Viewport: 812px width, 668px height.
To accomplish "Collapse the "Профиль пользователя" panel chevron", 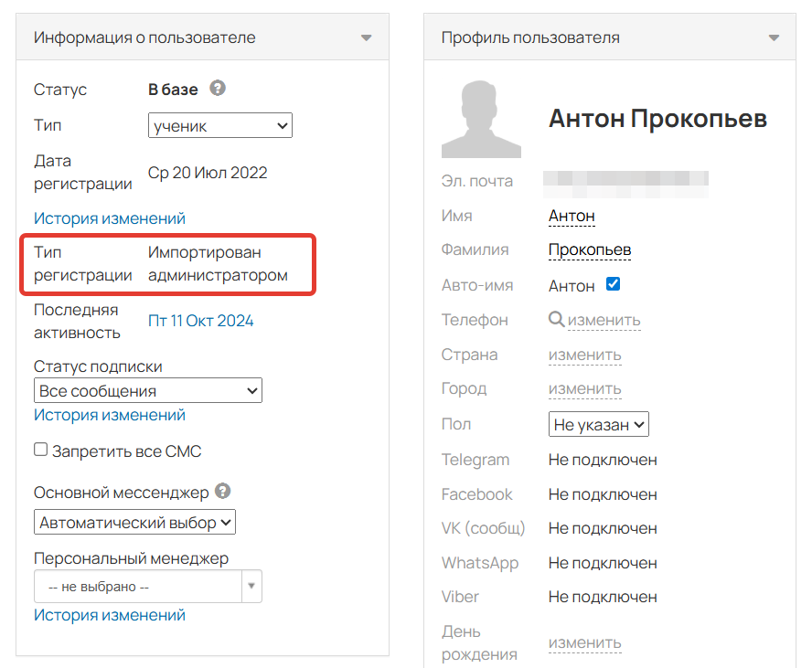I will pyautogui.click(x=775, y=39).
